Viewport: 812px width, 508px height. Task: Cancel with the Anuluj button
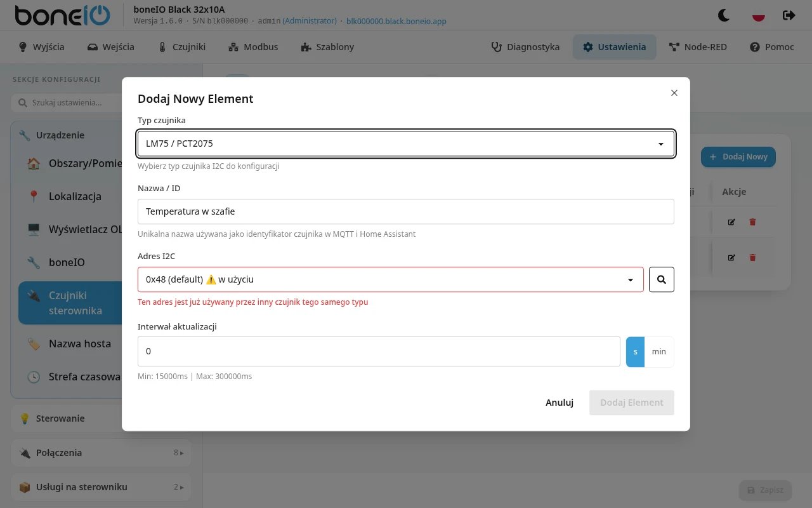(x=560, y=403)
